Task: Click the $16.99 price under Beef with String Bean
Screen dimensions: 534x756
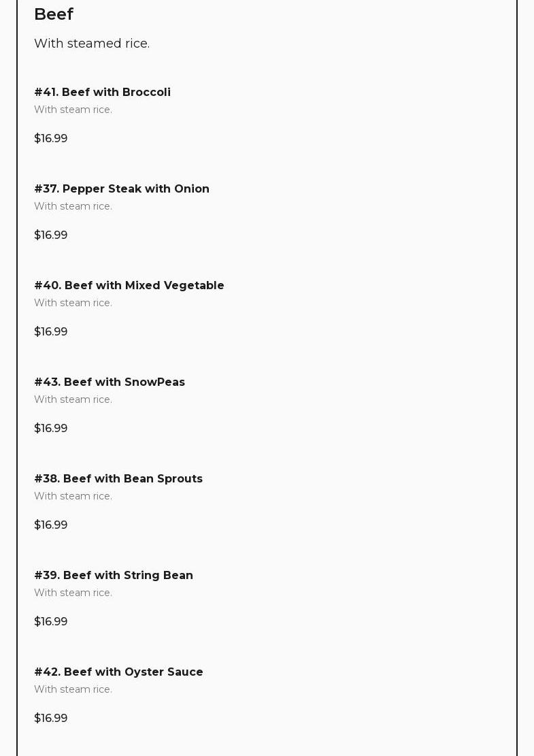Action: point(51,621)
